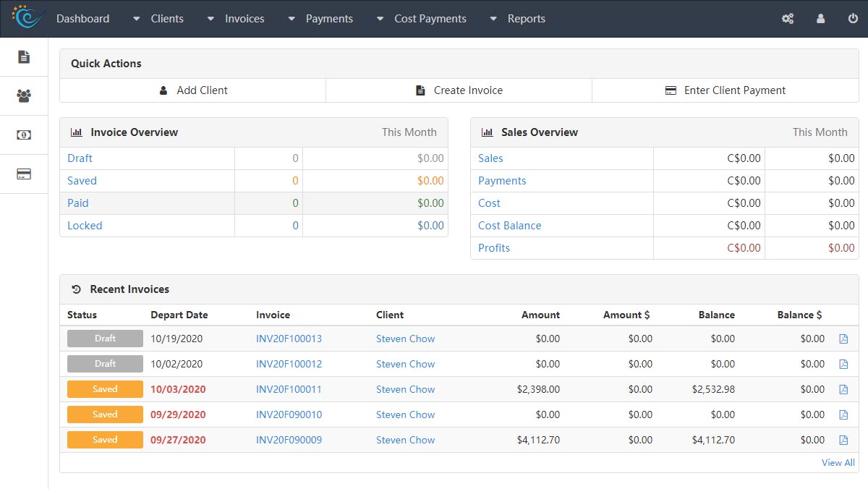
Task: Open invoice INV20F090010
Action: click(289, 414)
